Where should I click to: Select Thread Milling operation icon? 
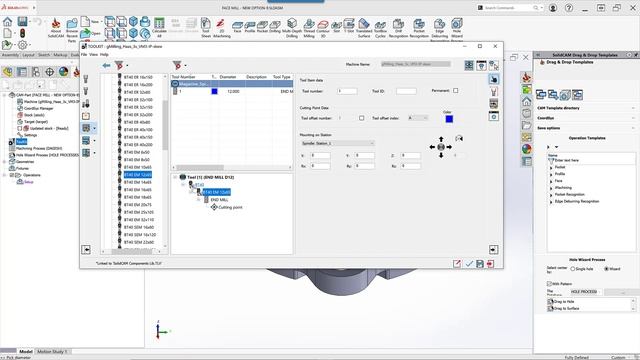[x=309, y=28]
